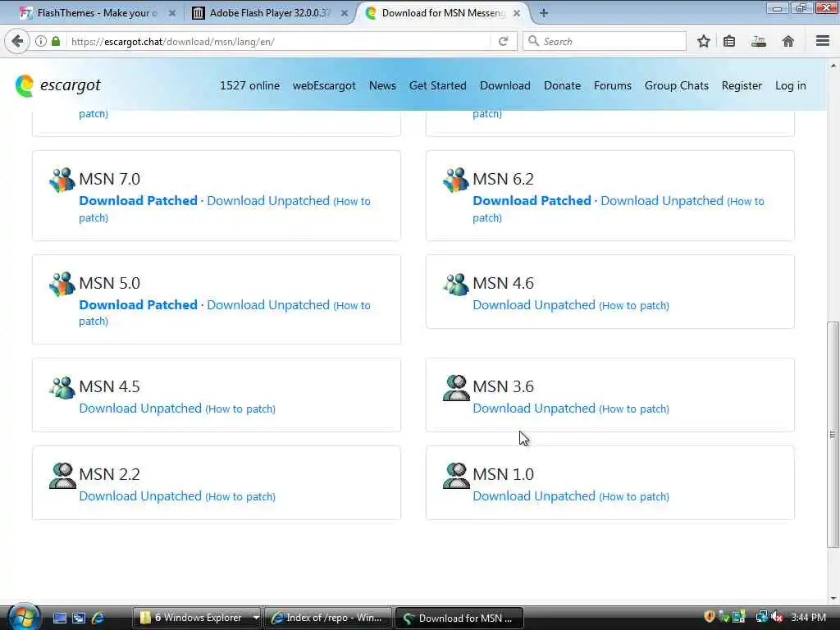Click the MSN 7.0 butterfly people icon
840x630 pixels.
pos(62,180)
